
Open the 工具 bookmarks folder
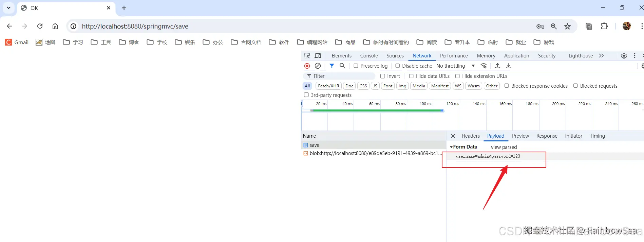tap(101, 42)
